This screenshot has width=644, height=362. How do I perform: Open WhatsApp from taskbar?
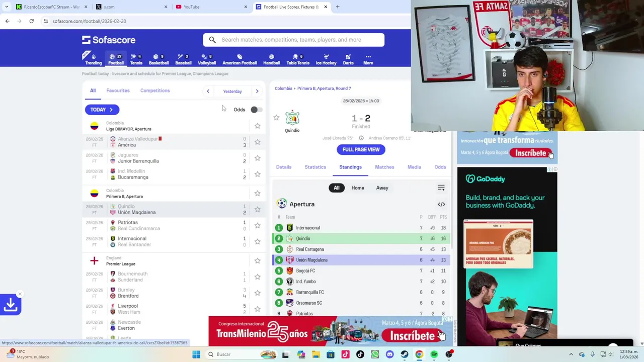point(375,354)
